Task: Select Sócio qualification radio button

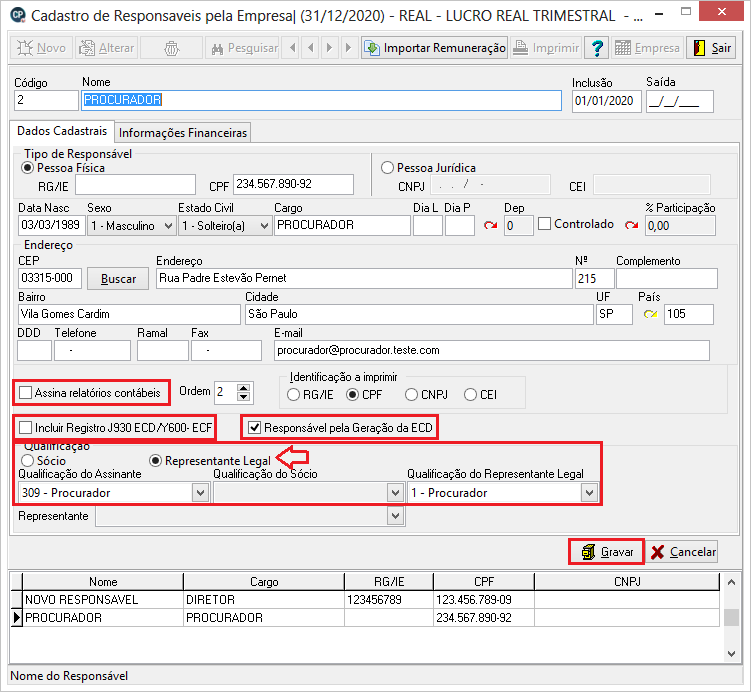Action: 28,461
